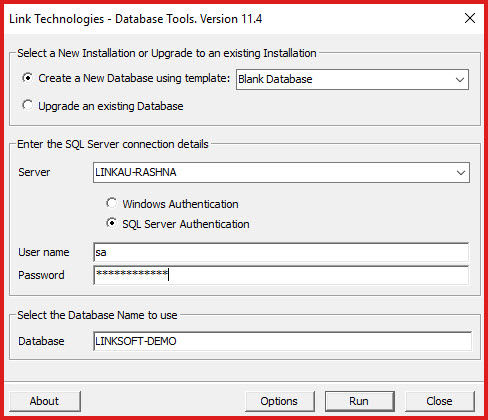488x420 pixels.
Task: Select the SQL Server Authentication radio button
Action: click(112, 223)
